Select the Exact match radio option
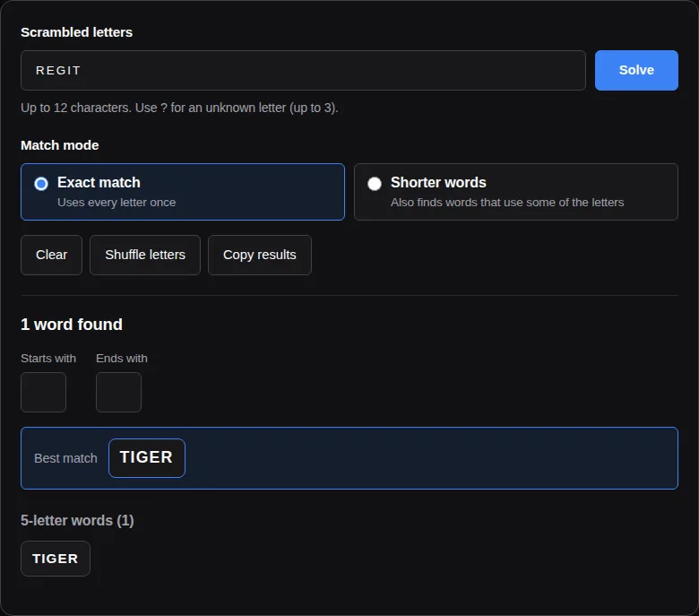Viewport: 699px width, 616px height. tap(182, 191)
